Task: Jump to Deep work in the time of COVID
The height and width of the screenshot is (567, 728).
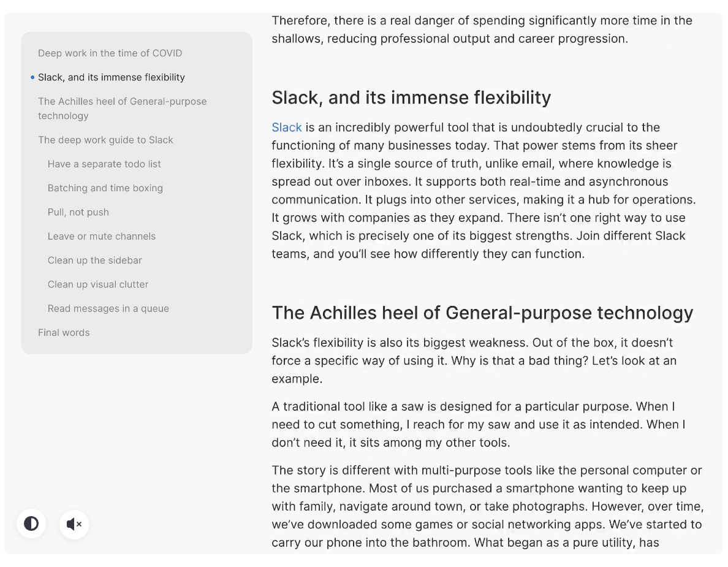Action: click(110, 53)
